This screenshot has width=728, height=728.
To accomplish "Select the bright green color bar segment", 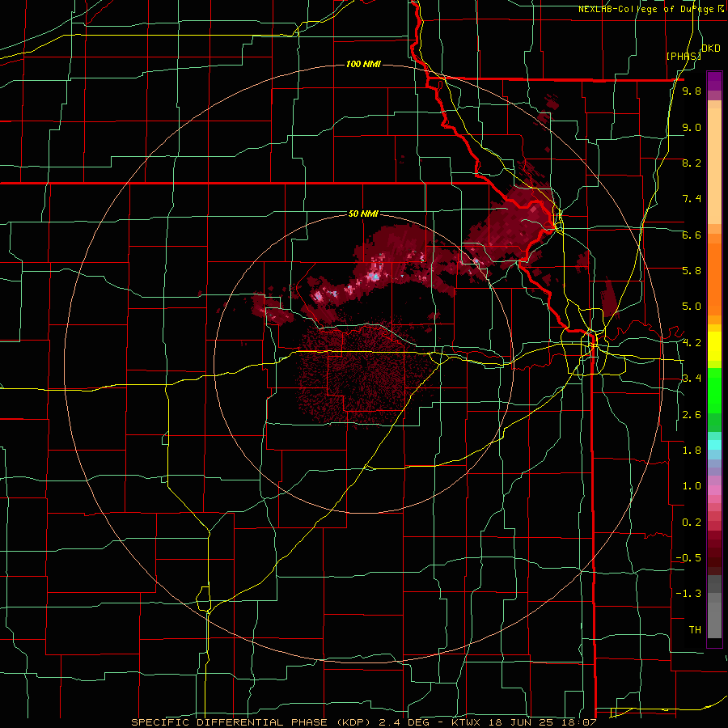I will (x=714, y=390).
